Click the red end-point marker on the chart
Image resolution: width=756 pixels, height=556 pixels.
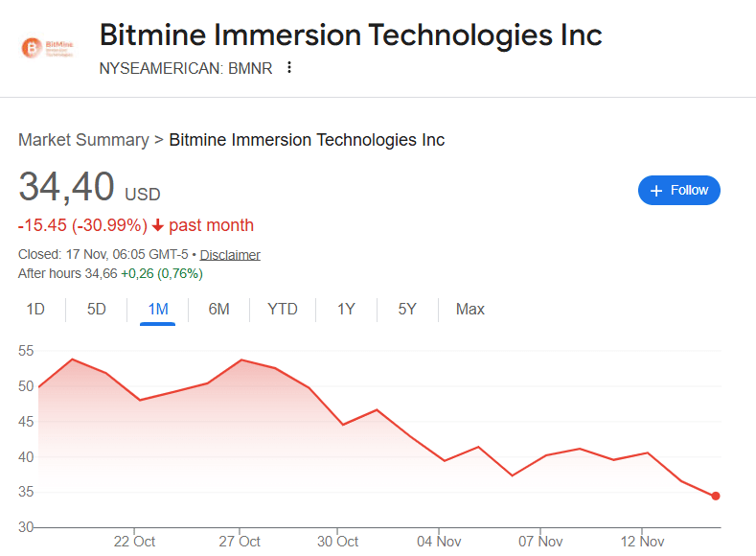(x=716, y=496)
